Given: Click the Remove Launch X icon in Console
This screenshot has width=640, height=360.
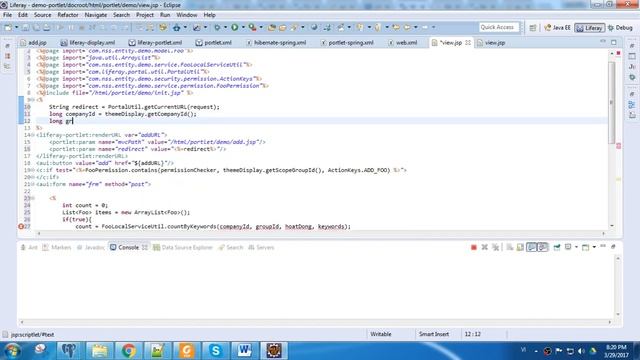Looking at the screenshot, I should (x=484, y=247).
